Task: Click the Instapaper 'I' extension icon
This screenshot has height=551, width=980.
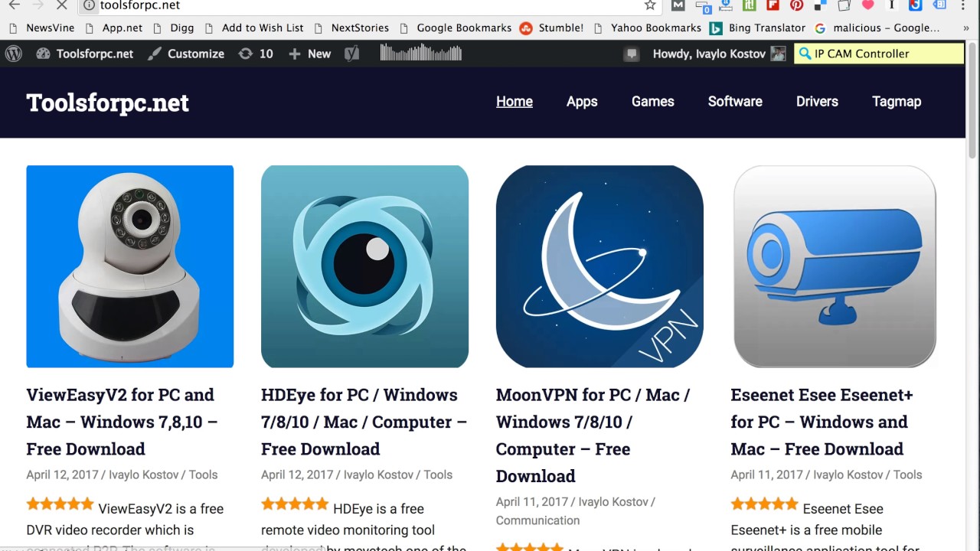Action: click(x=891, y=5)
